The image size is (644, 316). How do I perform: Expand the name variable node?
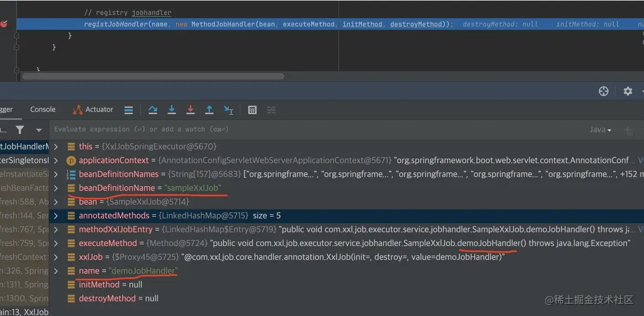tap(56, 271)
